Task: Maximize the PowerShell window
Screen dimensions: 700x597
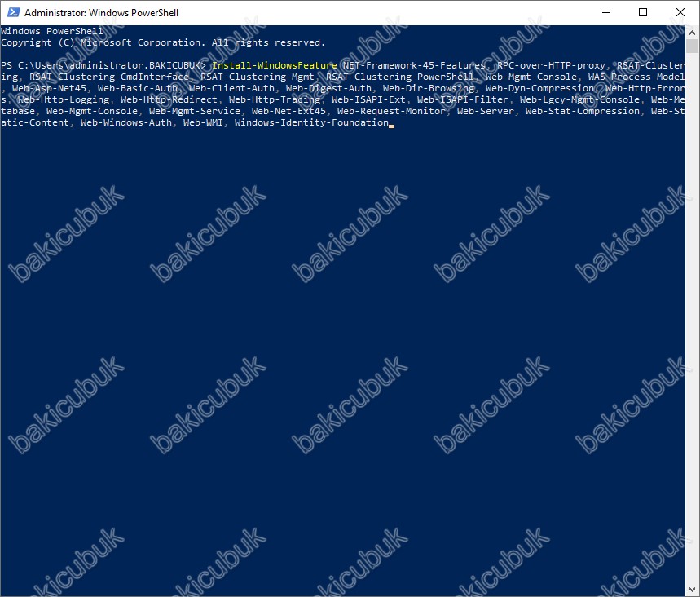Action: [x=643, y=12]
